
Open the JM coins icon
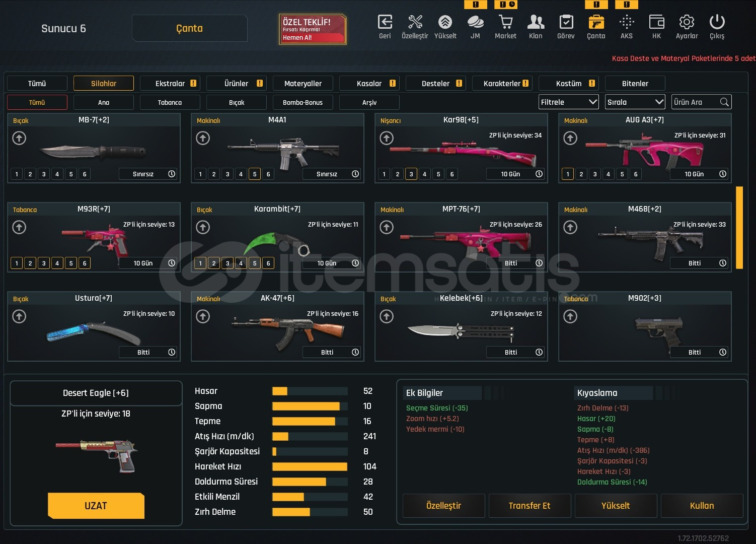tap(475, 22)
